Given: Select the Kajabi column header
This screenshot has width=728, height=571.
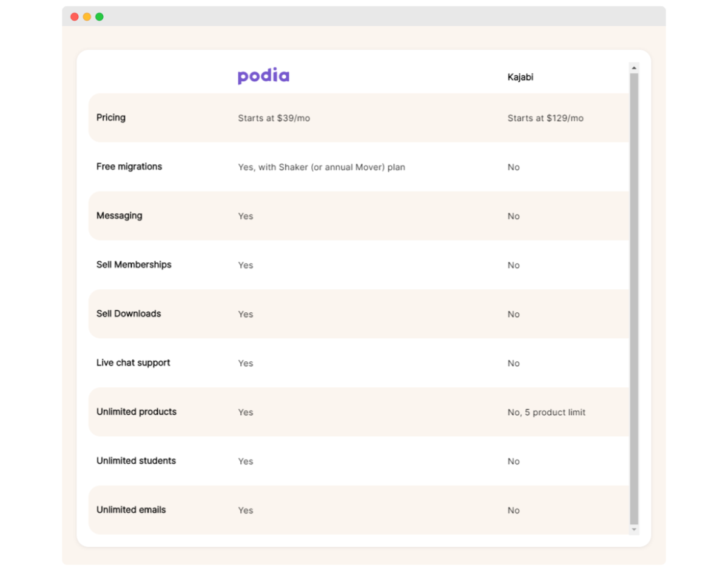Looking at the screenshot, I should click(520, 78).
